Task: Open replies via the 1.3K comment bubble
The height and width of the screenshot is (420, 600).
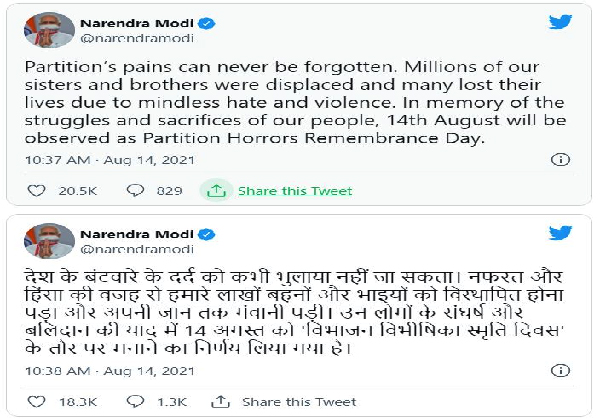Action: [x=136, y=402]
